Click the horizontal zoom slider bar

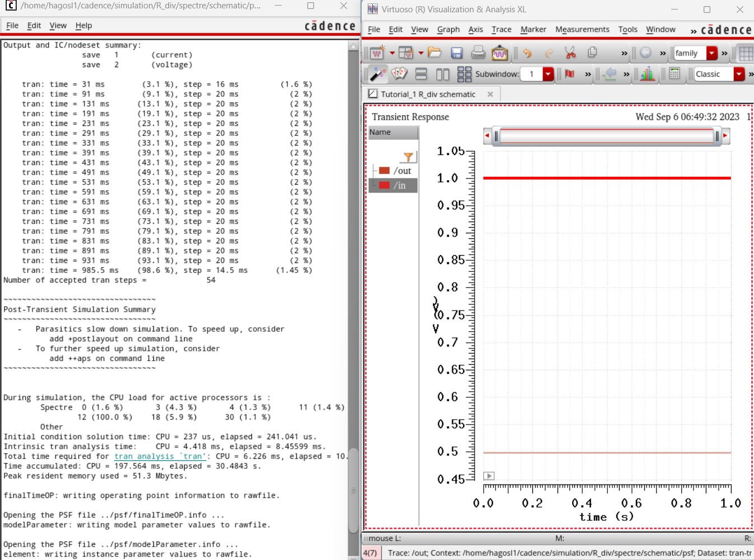click(x=606, y=136)
